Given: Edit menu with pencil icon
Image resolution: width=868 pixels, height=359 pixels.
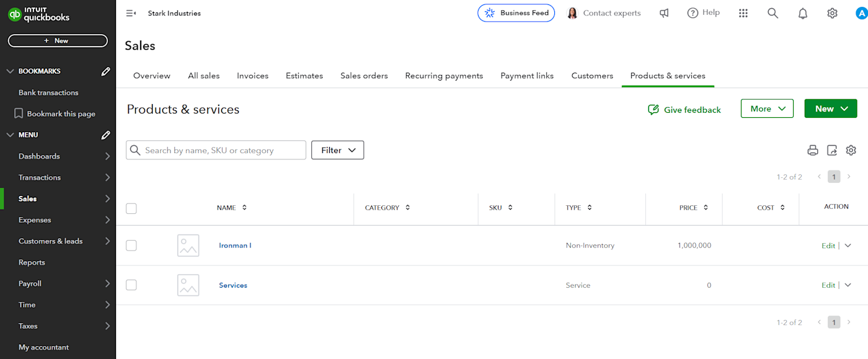Looking at the screenshot, I should 106,135.
